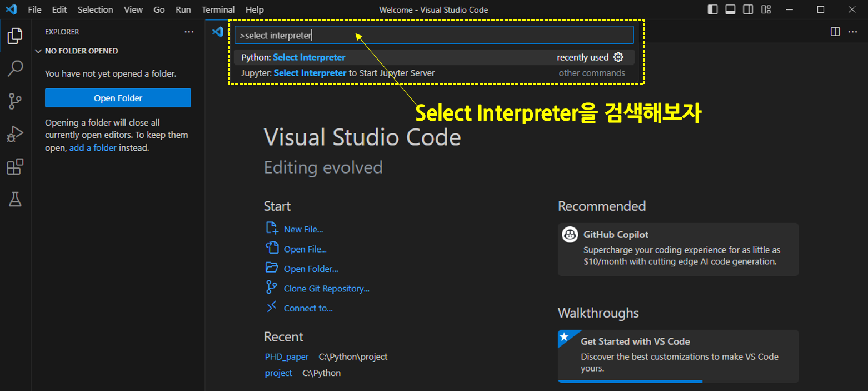Open the Edit menu
This screenshot has height=391, width=868.
[x=59, y=9]
